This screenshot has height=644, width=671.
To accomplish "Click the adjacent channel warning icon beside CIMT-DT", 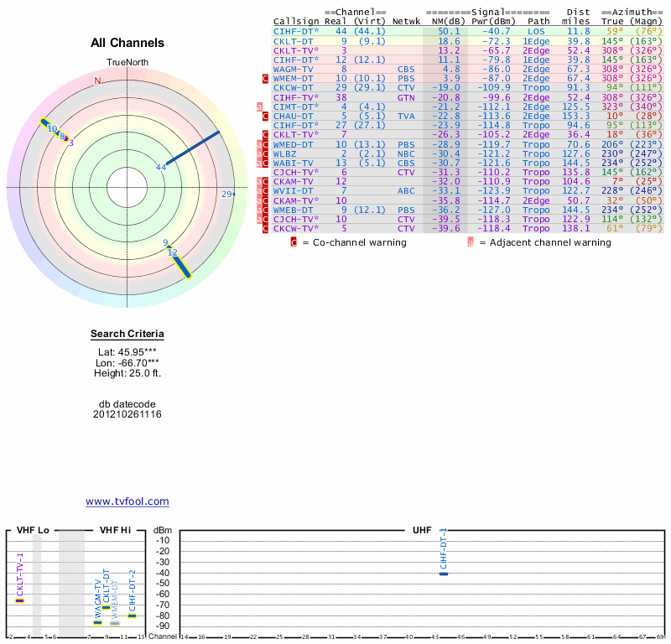I will click(260, 107).
